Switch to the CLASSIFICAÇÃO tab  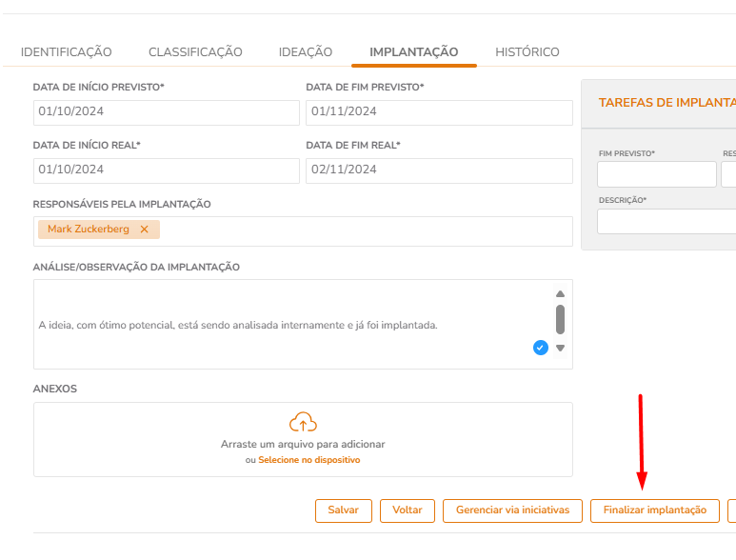pyautogui.click(x=195, y=52)
